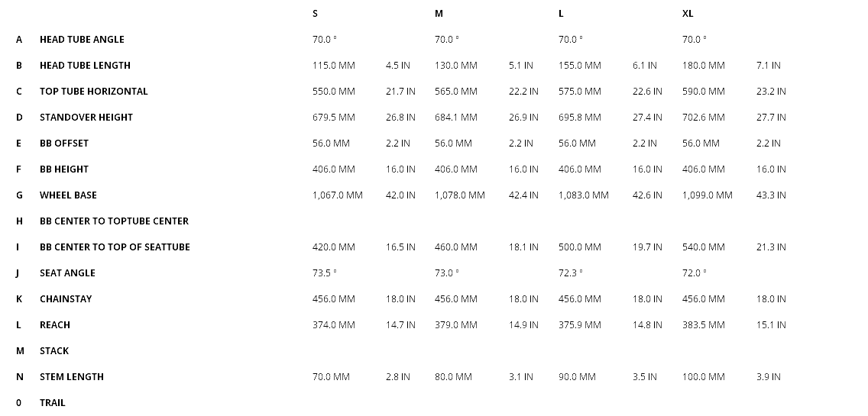Image resolution: width=868 pixels, height=416 pixels.
Task: Select the 383.5 MM reach value
Action: coord(703,325)
